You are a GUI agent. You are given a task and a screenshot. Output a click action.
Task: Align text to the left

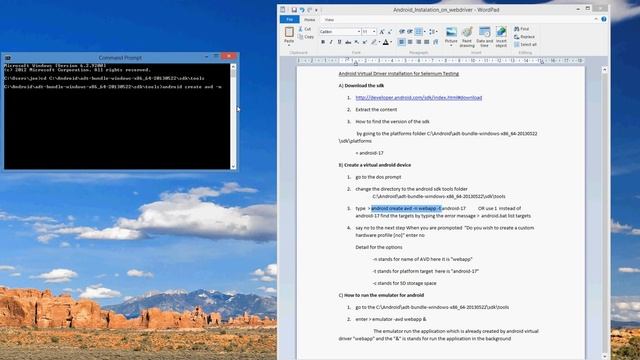pyautogui.click(x=402, y=42)
